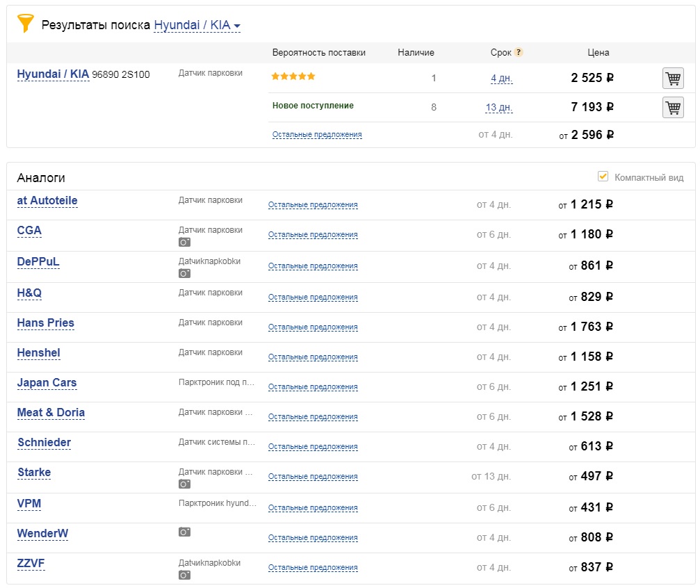Show Остальные предложения for Hans Pries
The height and width of the screenshot is (588, 700).
click(x=313, y=327)
